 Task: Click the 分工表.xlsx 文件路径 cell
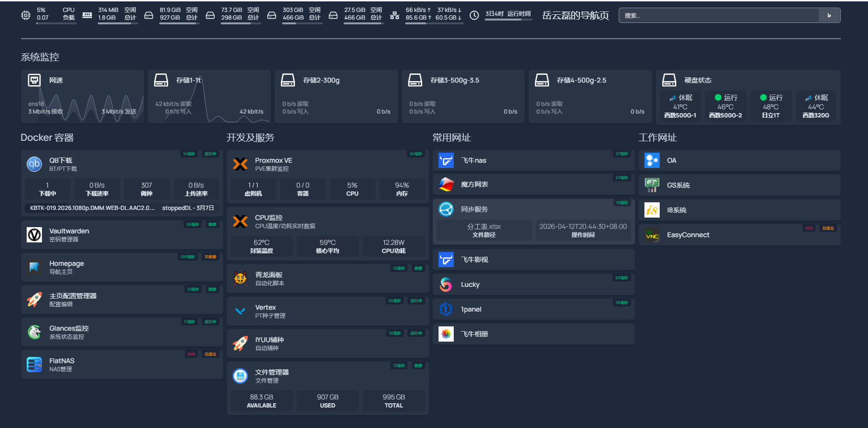click(484, 230)
